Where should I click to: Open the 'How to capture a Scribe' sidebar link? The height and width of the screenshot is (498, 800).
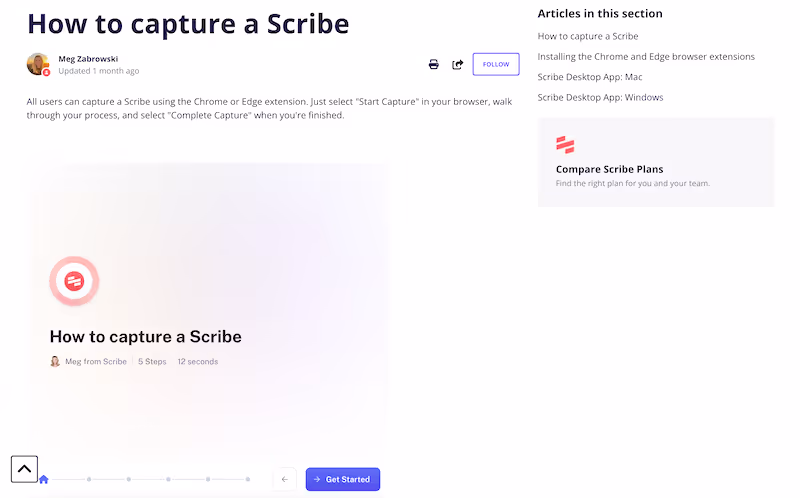588,36
